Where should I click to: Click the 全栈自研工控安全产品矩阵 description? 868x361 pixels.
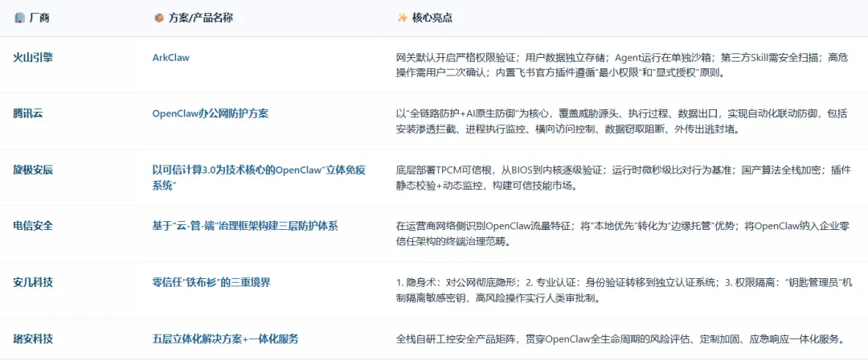(x=620, y=338)
